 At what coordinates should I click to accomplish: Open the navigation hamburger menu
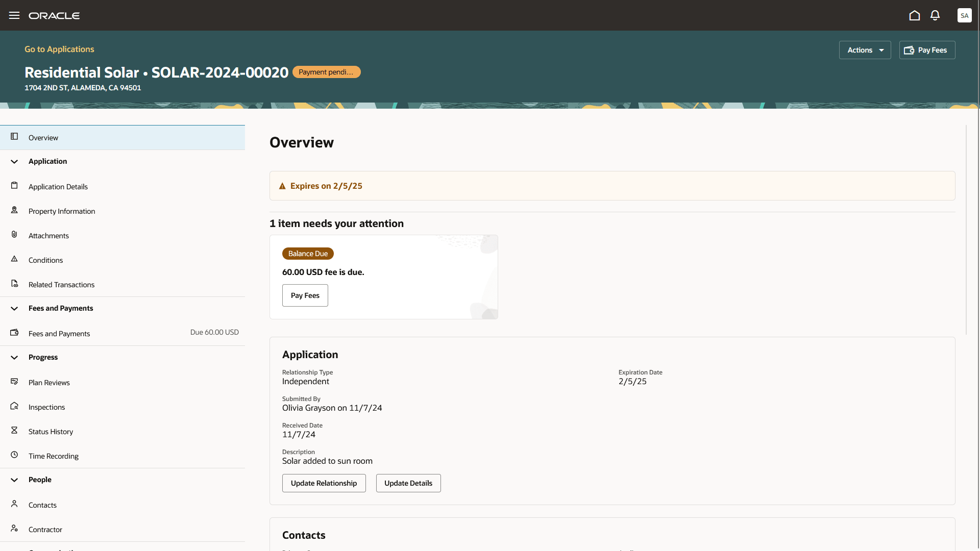pos(14,15)
